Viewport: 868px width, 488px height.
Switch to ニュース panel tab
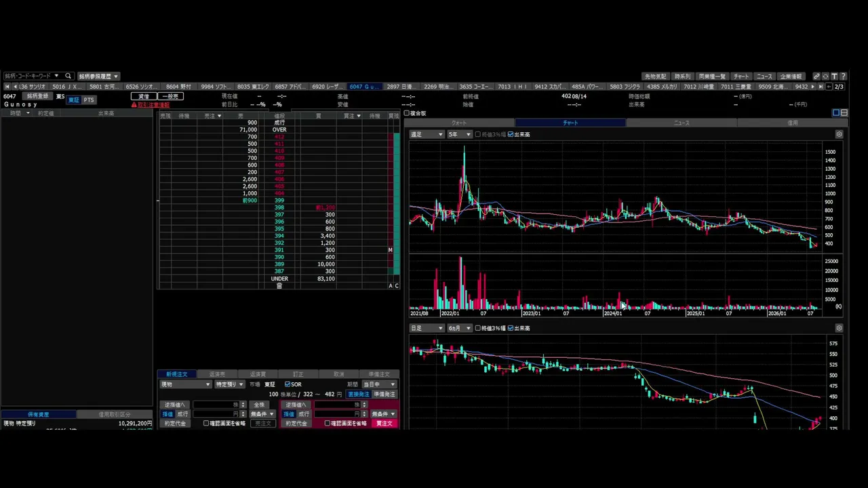click(x=682, y=123)
